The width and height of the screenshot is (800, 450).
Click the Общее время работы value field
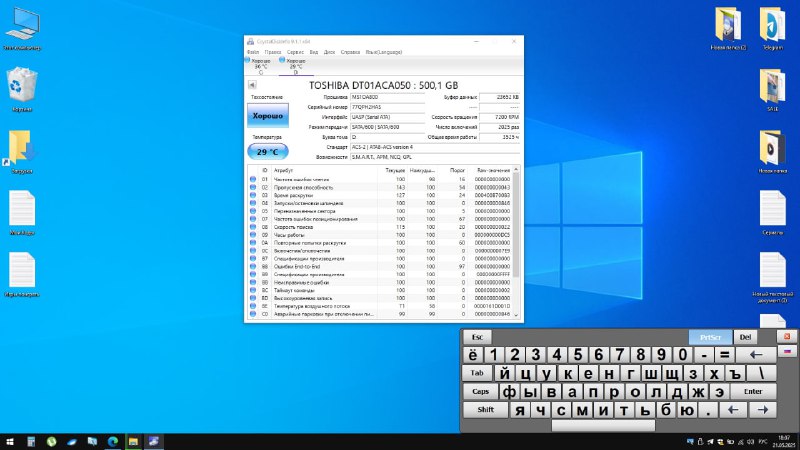499,137
